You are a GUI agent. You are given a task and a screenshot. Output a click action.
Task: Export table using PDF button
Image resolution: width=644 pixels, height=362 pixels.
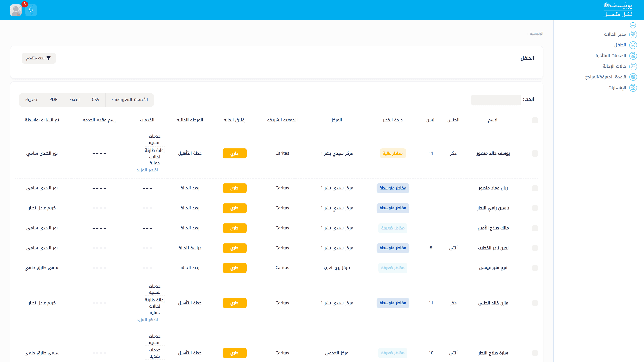click(x=53, y=100)
